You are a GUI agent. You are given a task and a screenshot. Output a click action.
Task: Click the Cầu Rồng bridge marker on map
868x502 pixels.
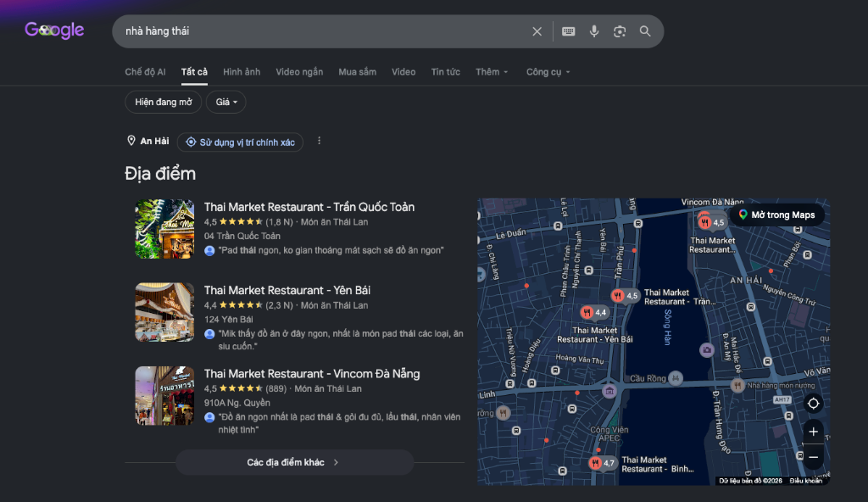(x=676, y=378)
